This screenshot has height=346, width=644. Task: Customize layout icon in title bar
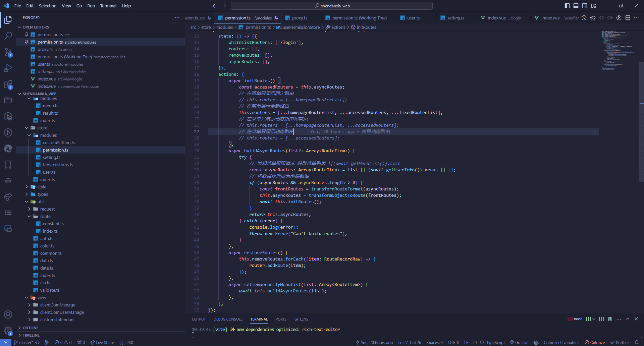593,6
